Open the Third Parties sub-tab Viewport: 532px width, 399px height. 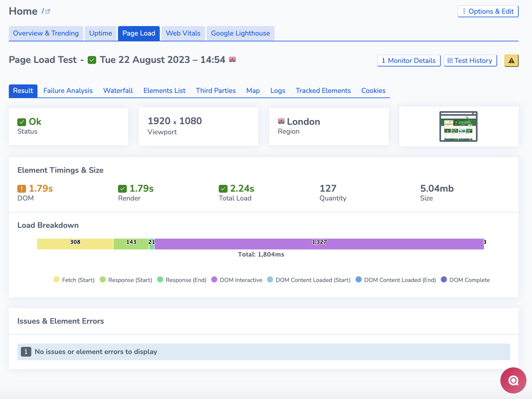coord(216,91)
